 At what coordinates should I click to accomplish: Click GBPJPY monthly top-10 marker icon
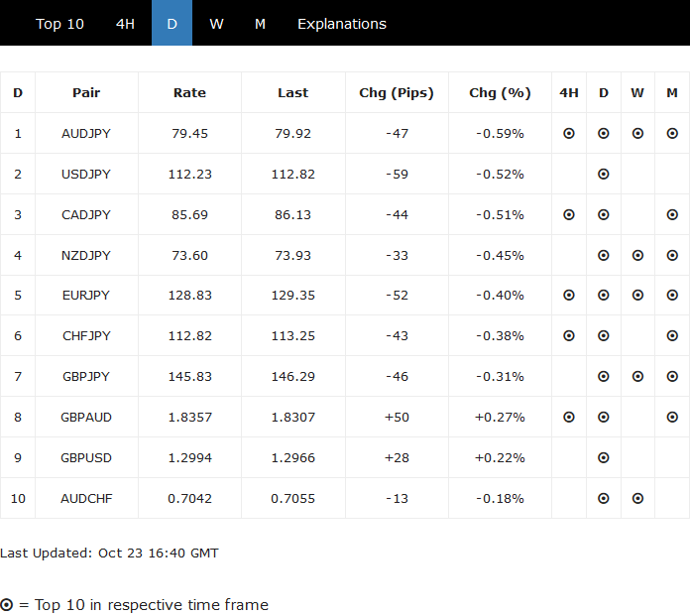pyautogui.click(x=672, y=377)
